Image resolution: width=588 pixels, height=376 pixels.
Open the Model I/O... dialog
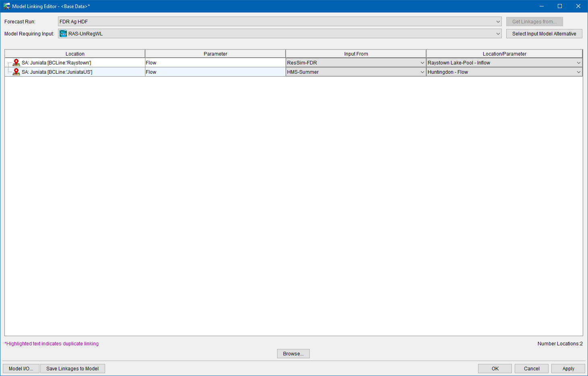pyautogui.click(x=21, y=369)
